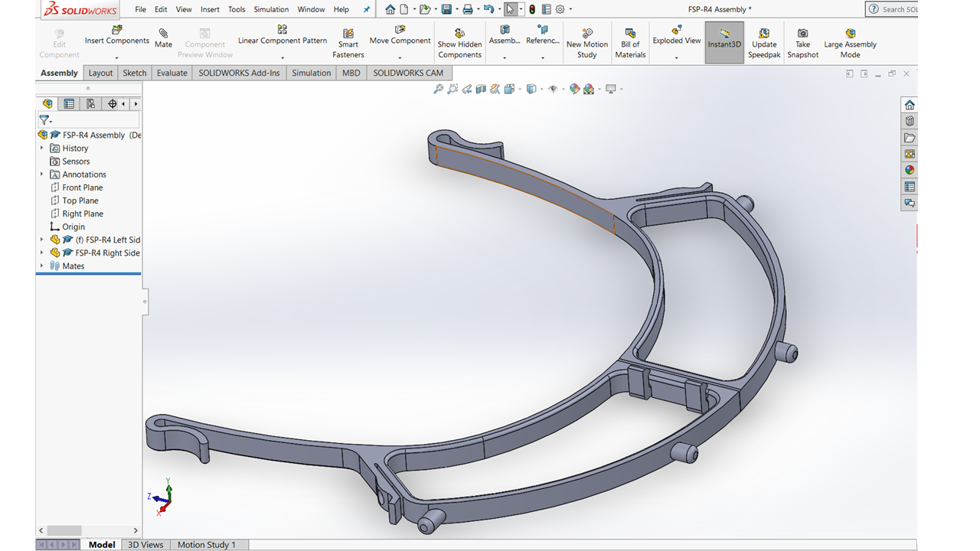The image size is (980, 551).
Task: Click the Zoom to Area icon
Action: point(452,90)
